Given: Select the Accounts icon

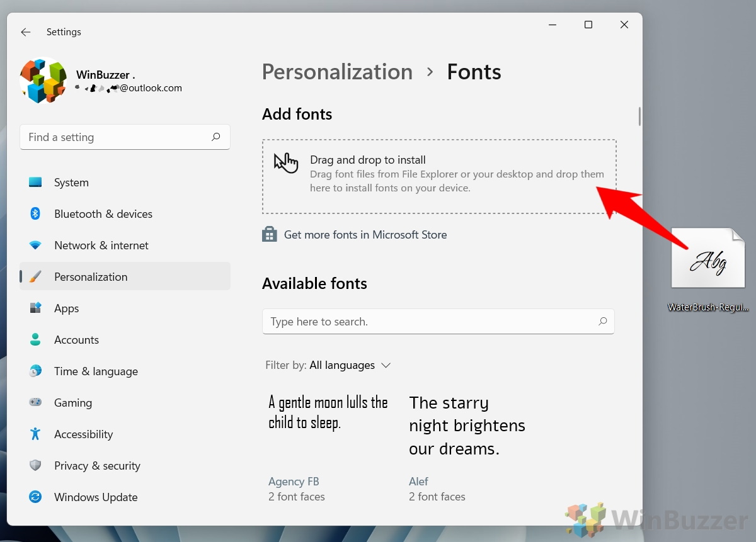Looking at the screenshot, I should pos(36,339).
